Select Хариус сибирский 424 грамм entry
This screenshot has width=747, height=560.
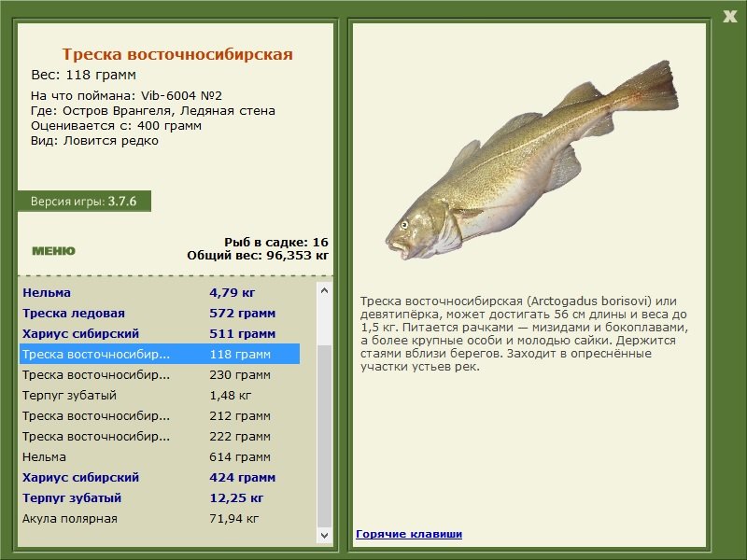click(x=159, y=477)
